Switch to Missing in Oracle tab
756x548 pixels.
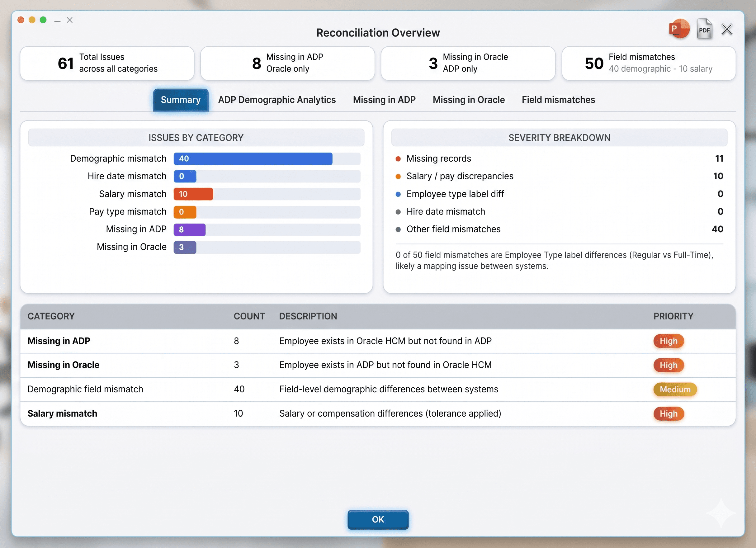click(468, 100)
